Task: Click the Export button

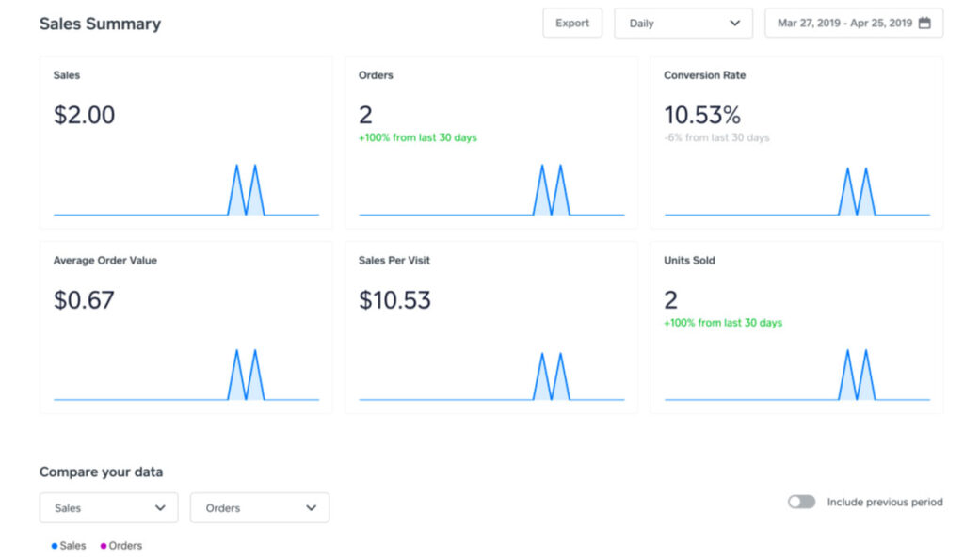Action: click(572, 23)
